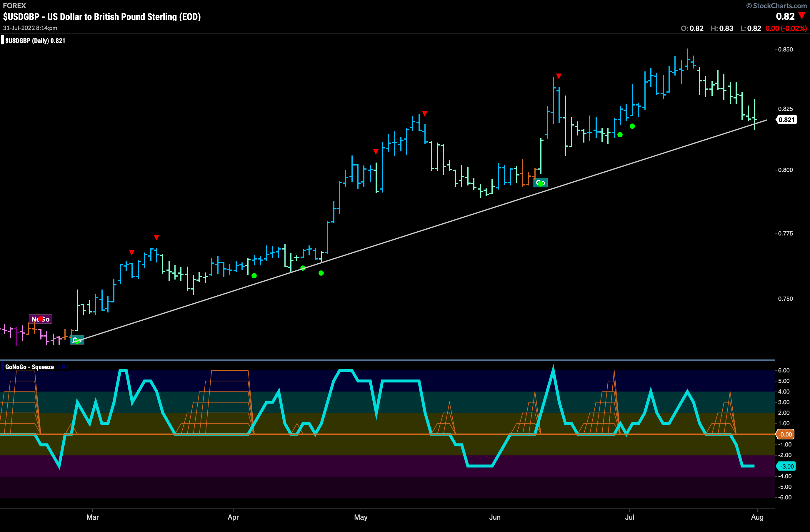Click the H: 0.83 high value
Viewport: 810px width, 532px height.
coord(722,28)
